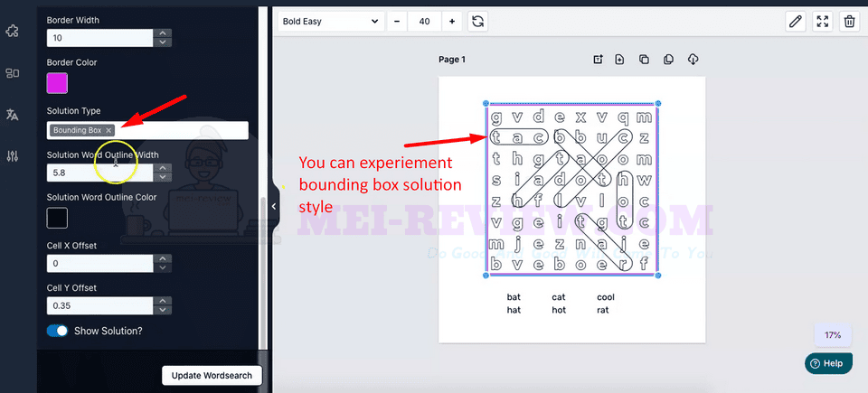Click the Page 1 label

click(x=452, y=60)
